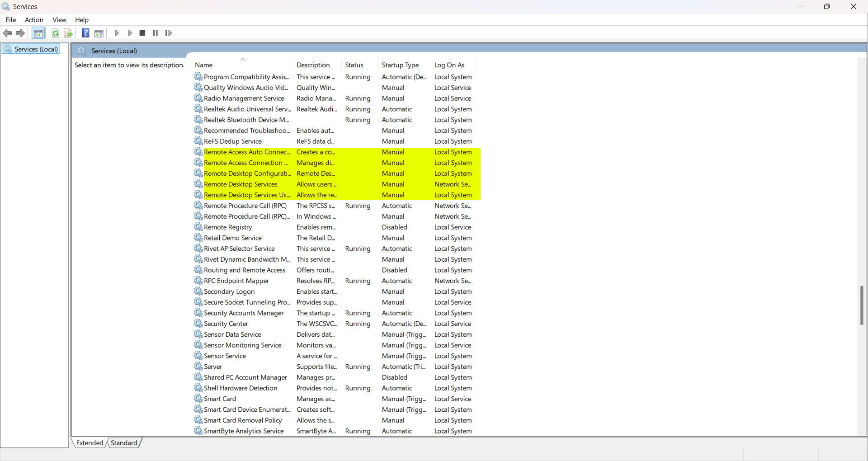Click the Restart Service toolbar icon
Viewport: 868px width, 461px height.
(x=169, y=33)
